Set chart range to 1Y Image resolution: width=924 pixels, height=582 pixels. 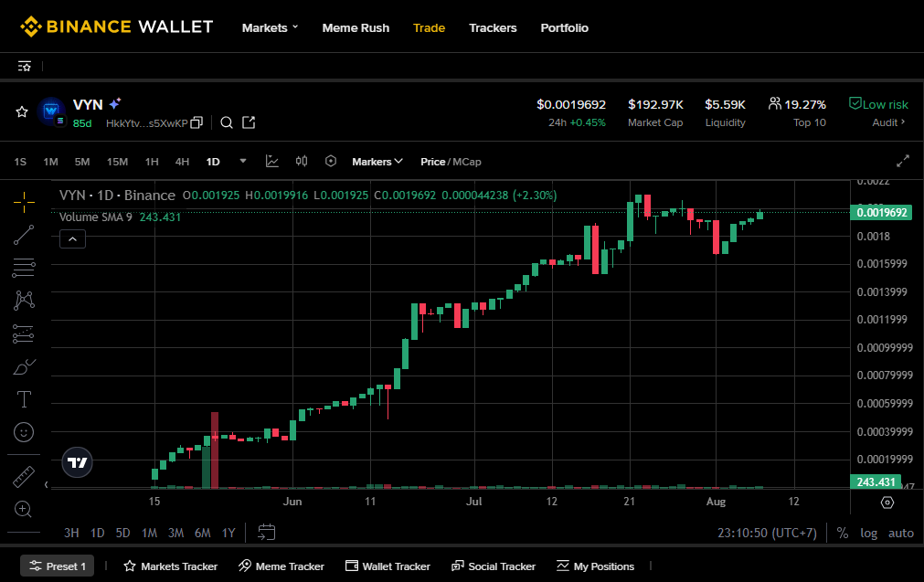coord(228,533)
